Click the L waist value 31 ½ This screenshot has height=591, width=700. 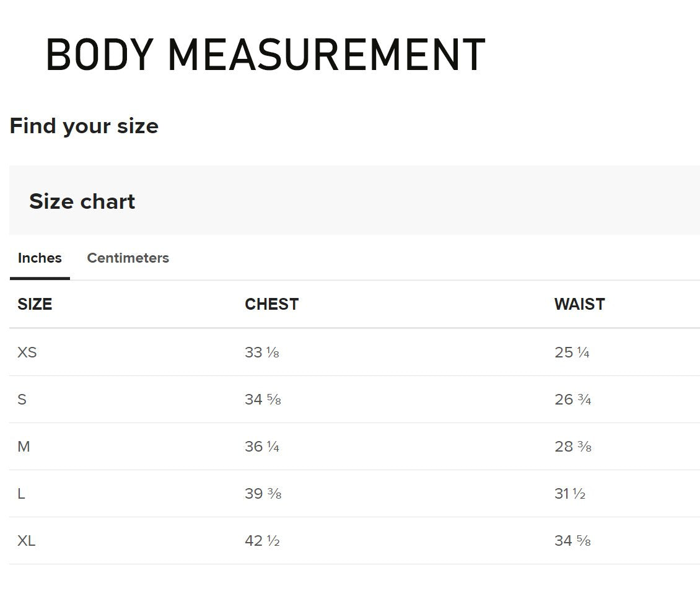570,494
